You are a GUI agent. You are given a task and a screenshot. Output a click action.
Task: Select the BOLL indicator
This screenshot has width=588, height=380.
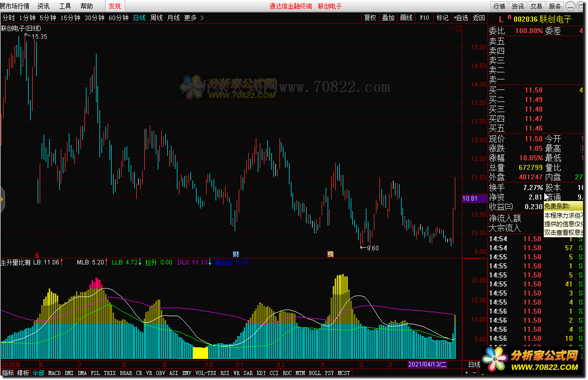coord(315,373)
